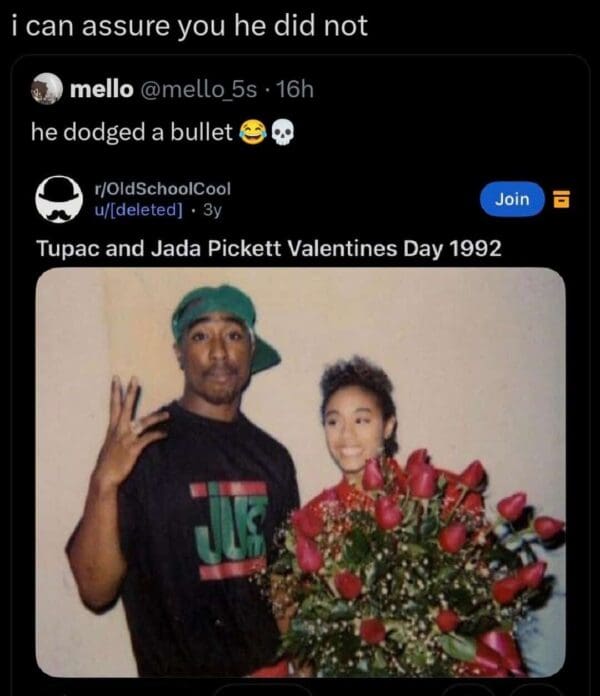Open the r/OldSchoolCool subreddit link
Image resolution: width=600 pixels, height=696 pixels.
tap(162, 189)
